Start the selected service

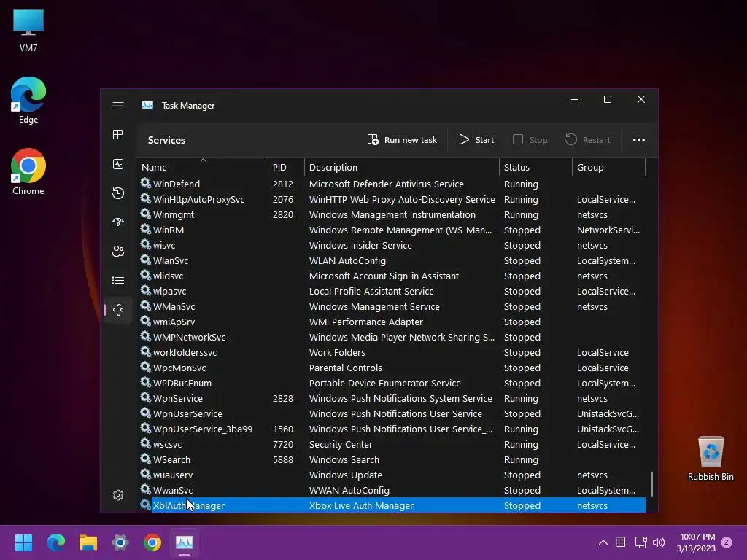tap(476, 140)
